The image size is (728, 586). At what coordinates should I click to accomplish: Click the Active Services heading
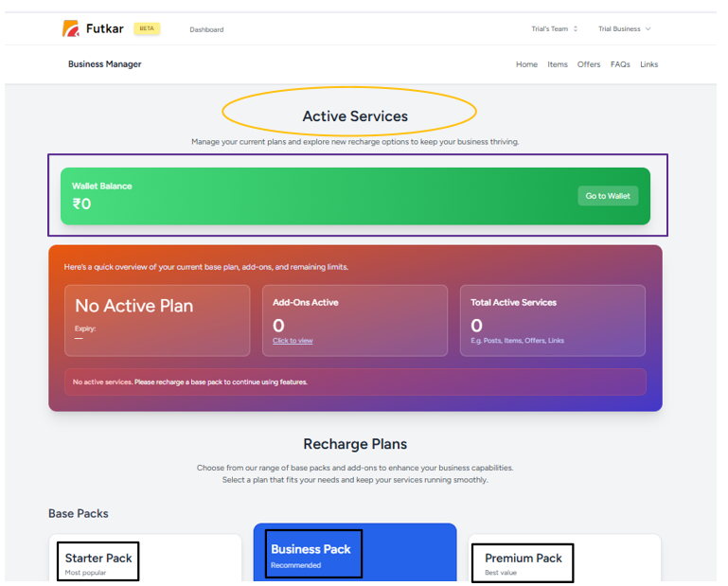pos(355,116)
